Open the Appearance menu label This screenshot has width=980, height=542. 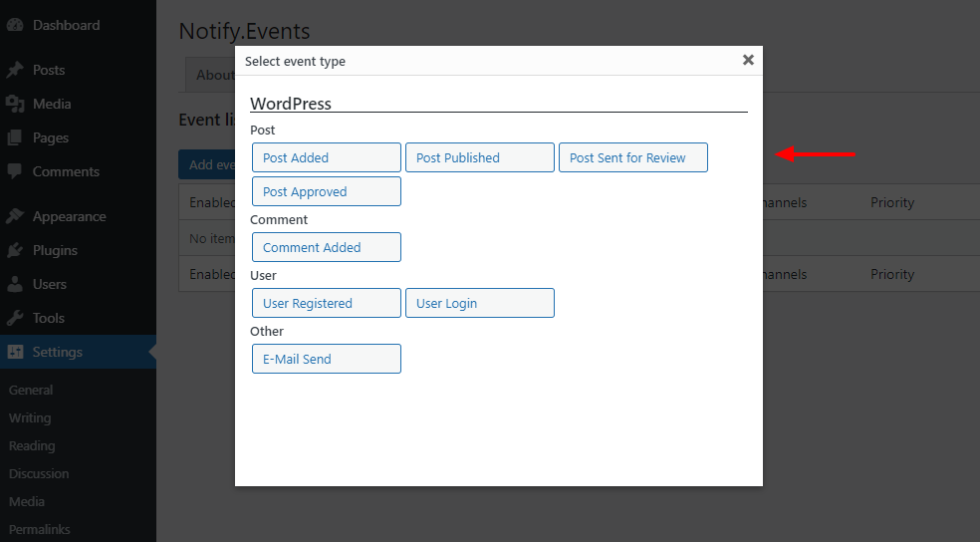point(70,216)
